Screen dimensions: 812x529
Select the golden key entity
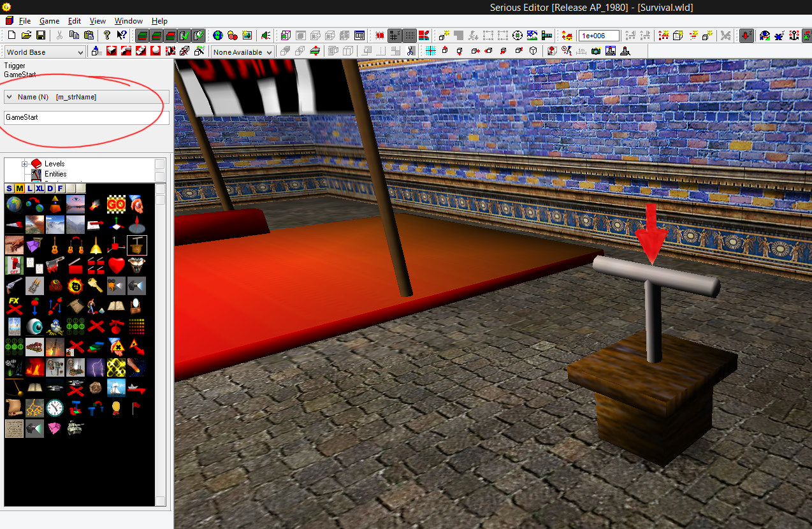[x=95, y=285]
